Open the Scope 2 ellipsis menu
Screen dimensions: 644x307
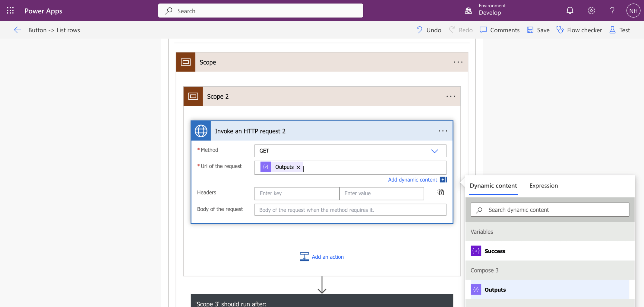451,96
